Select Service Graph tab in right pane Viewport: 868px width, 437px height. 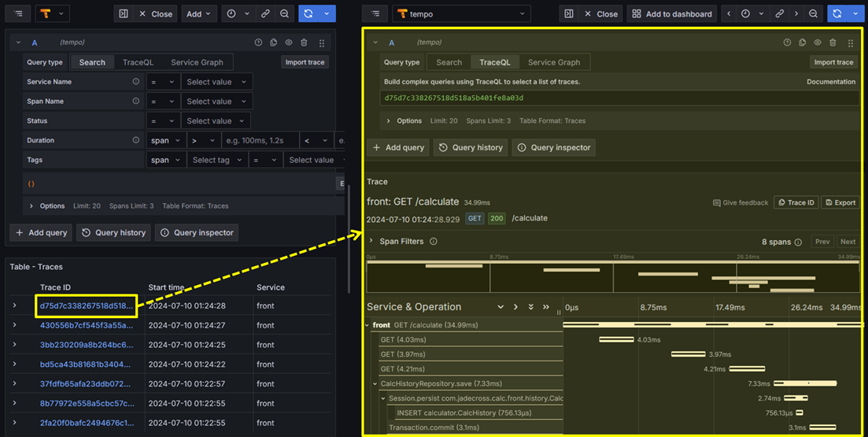tap(554, 62)
